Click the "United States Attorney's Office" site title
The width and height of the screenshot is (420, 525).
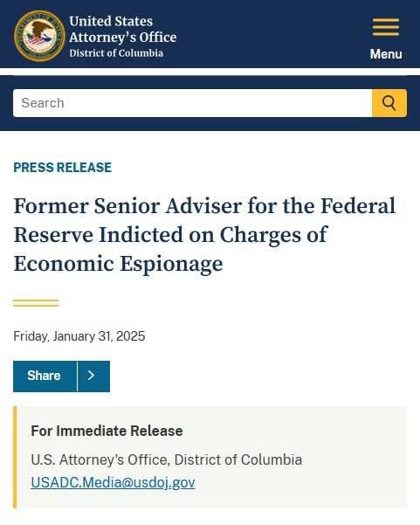[x=123, y=29]
